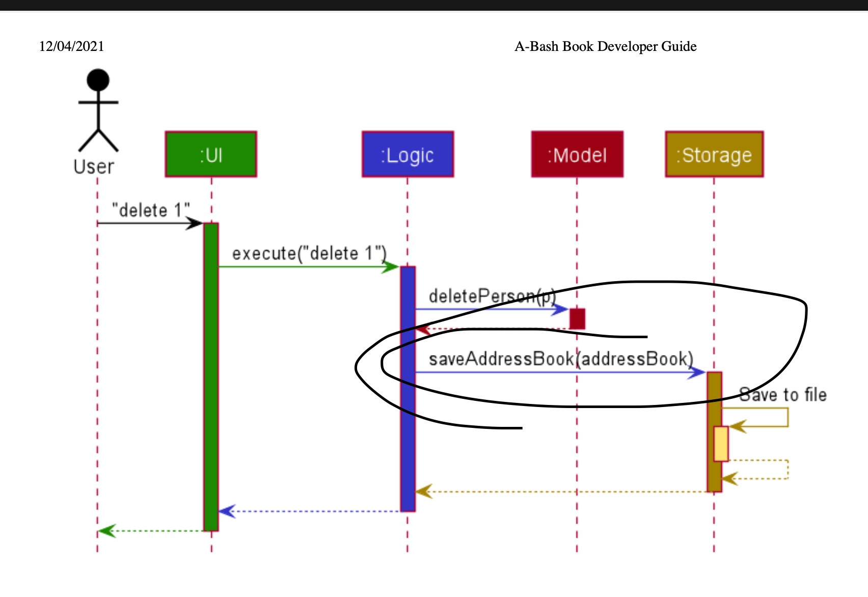Click the A-Bash Book Developer Guide title
868x597 pixels.
click(605, 46)
